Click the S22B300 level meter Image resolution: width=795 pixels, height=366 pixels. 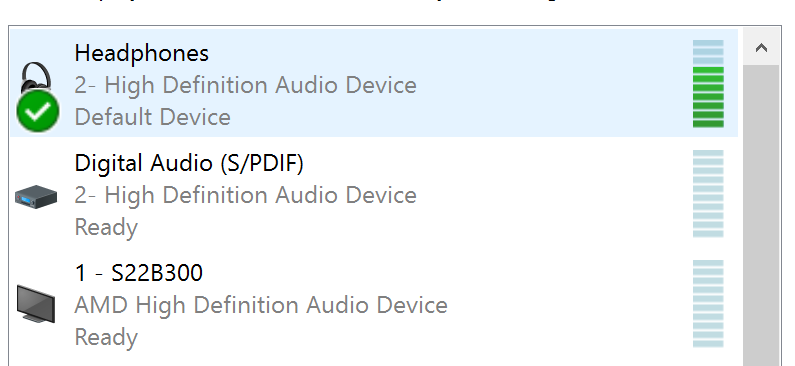(x=708, y=303)
